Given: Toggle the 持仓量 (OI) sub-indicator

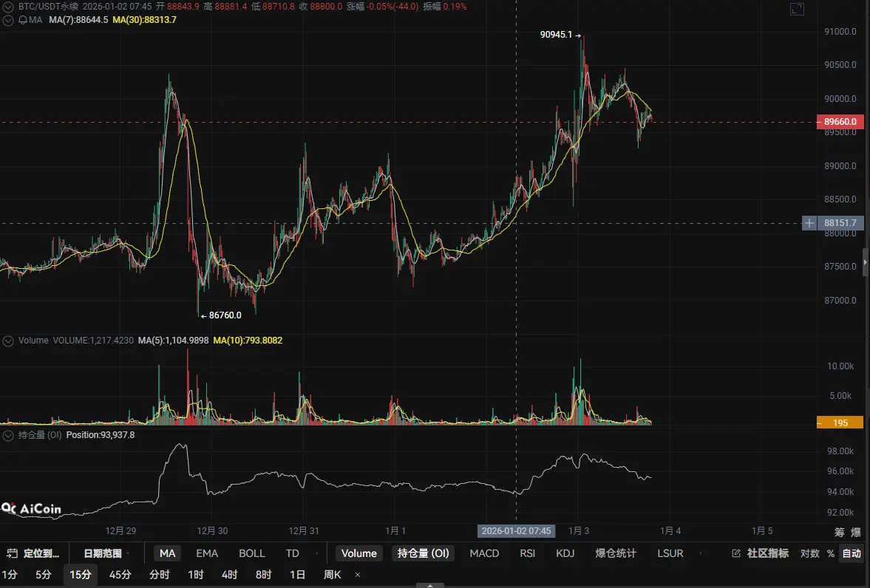Looking at the screenshot, I should coord(424,553).
